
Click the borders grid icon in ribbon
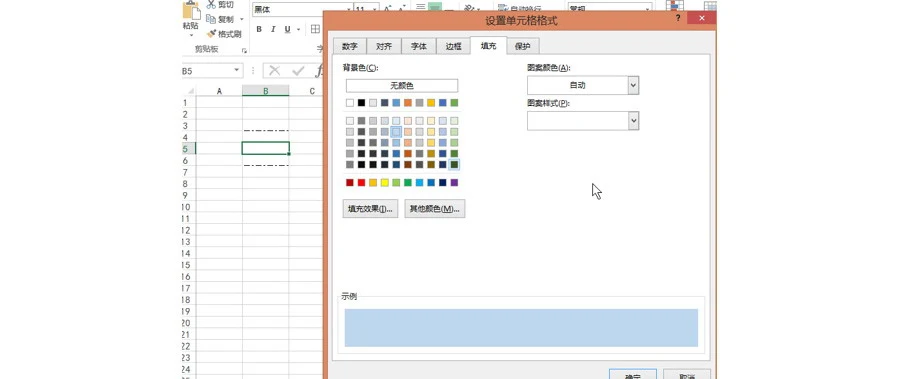[315, 29]
